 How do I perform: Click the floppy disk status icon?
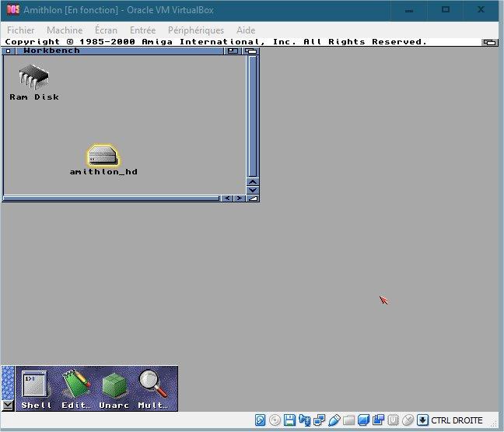(x=289, y=420)
